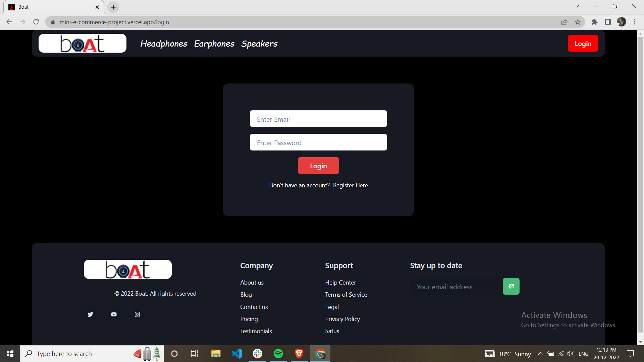Click the boat logo in the navbar
644x362 pixels.
(82, 43)
